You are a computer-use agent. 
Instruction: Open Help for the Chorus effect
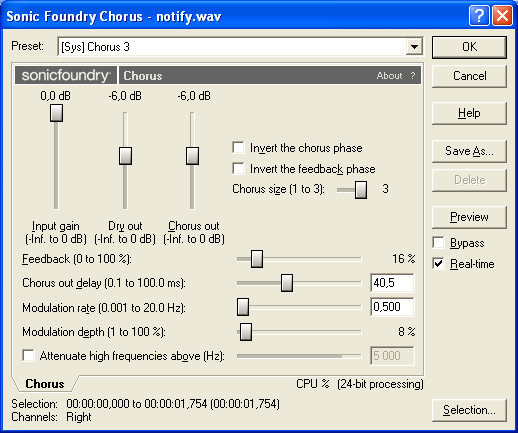pyautogui.click(x=469, y=113)
